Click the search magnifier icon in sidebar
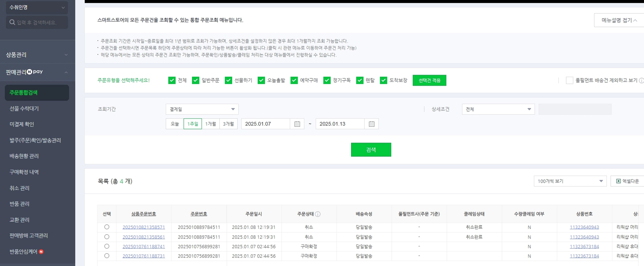 click(x=12, y=22)
